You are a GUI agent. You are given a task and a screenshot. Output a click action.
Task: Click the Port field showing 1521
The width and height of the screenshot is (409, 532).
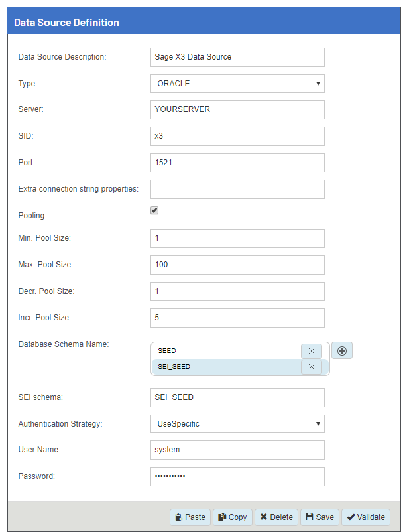pyautogui.click(x=237, y=163)
